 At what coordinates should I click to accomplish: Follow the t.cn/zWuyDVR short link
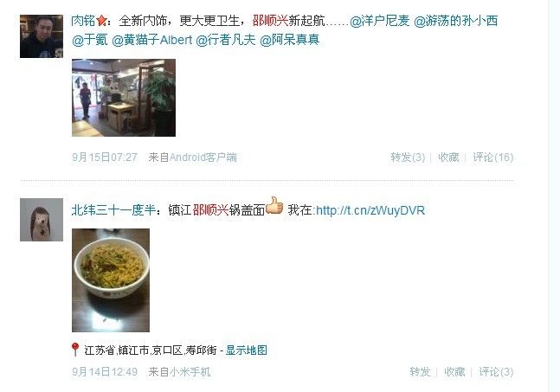point(370,210)
